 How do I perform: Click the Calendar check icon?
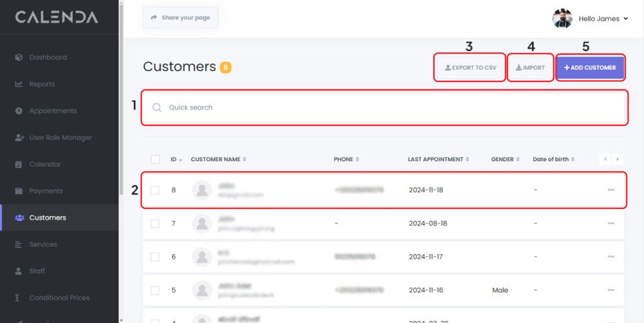click(x=18, y=164)
